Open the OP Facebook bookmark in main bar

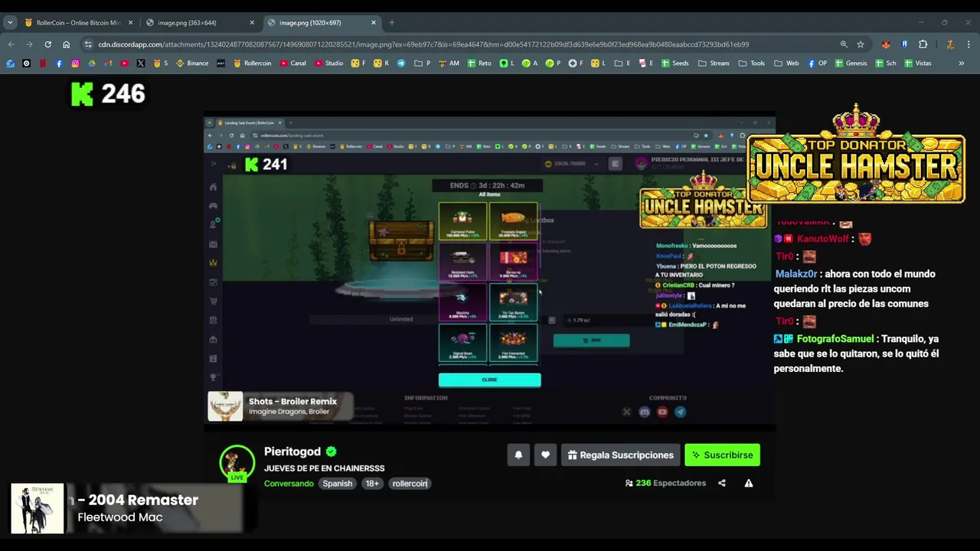817,64
